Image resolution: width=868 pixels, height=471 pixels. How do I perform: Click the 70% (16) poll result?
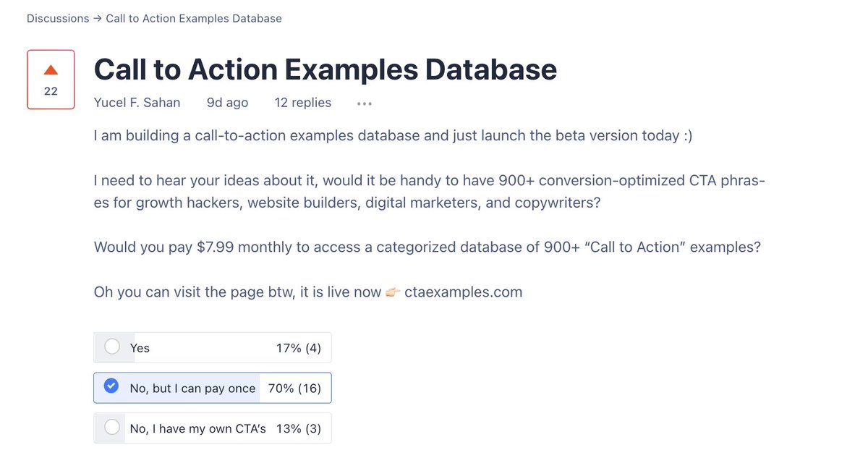[x=294, y=389]
